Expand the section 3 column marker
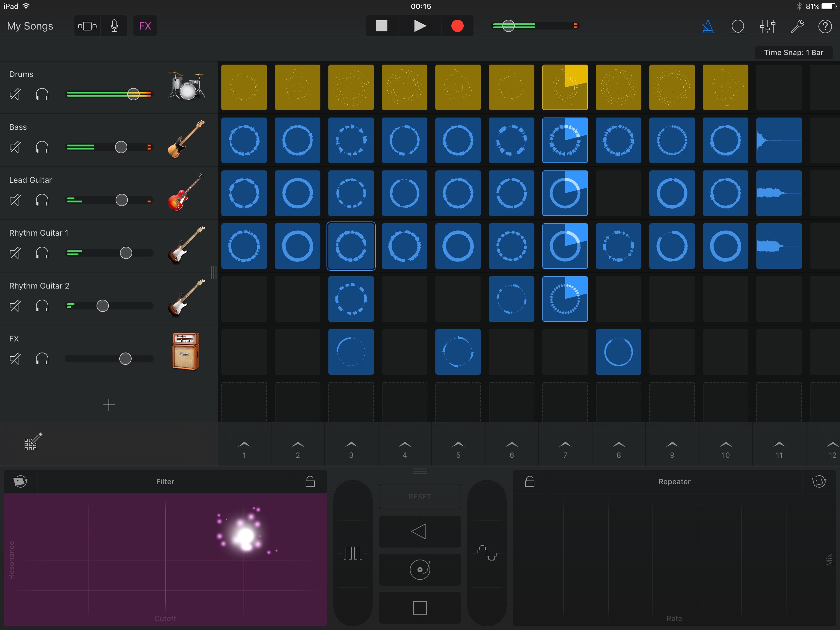840x630 pixels. tap(351, 445)
